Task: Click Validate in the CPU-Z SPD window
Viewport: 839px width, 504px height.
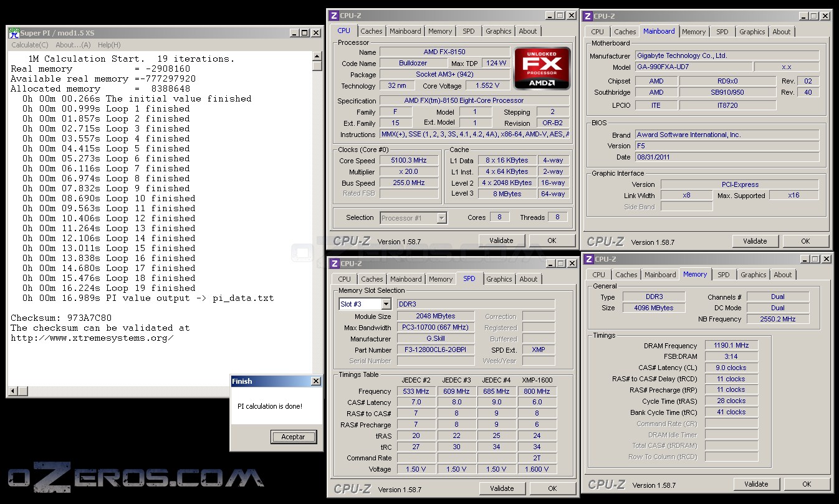Action: point(502,488)
